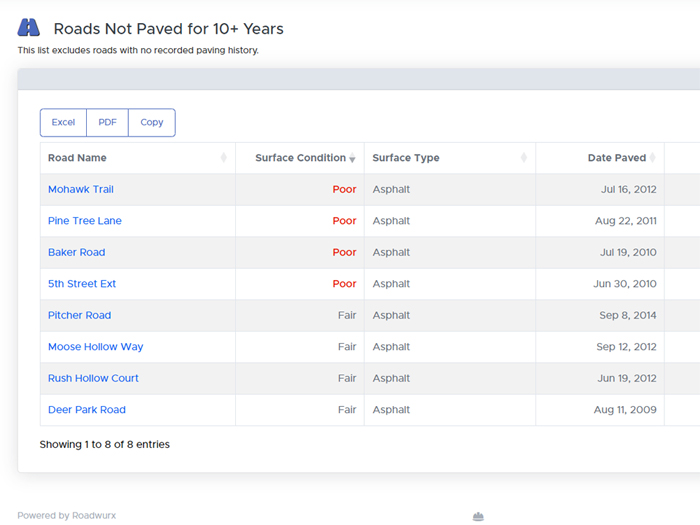Click the road icon beside page title
Image resolution: width=700 pixels, height=525 pixels.
29,28
